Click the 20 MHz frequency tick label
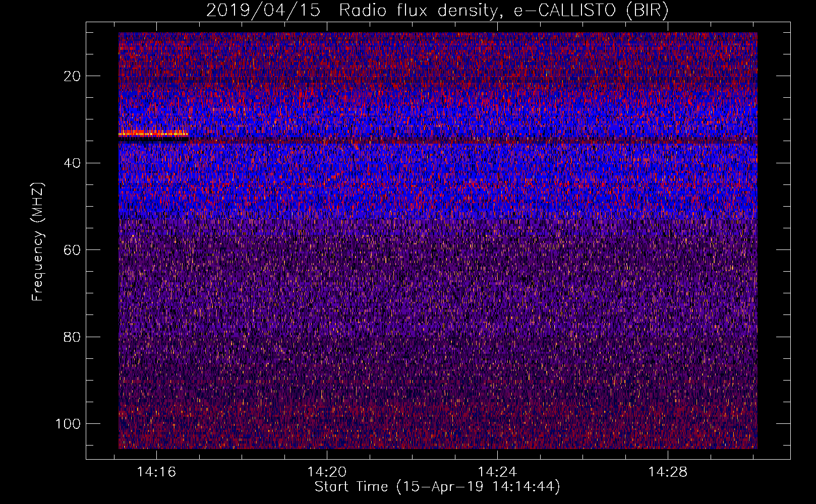Screen dimensions: 816x504 tap(72, 76)
